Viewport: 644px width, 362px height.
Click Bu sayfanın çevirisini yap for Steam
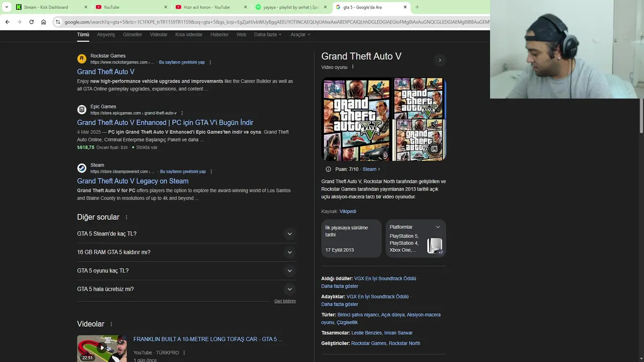click(x=183, y=171)
